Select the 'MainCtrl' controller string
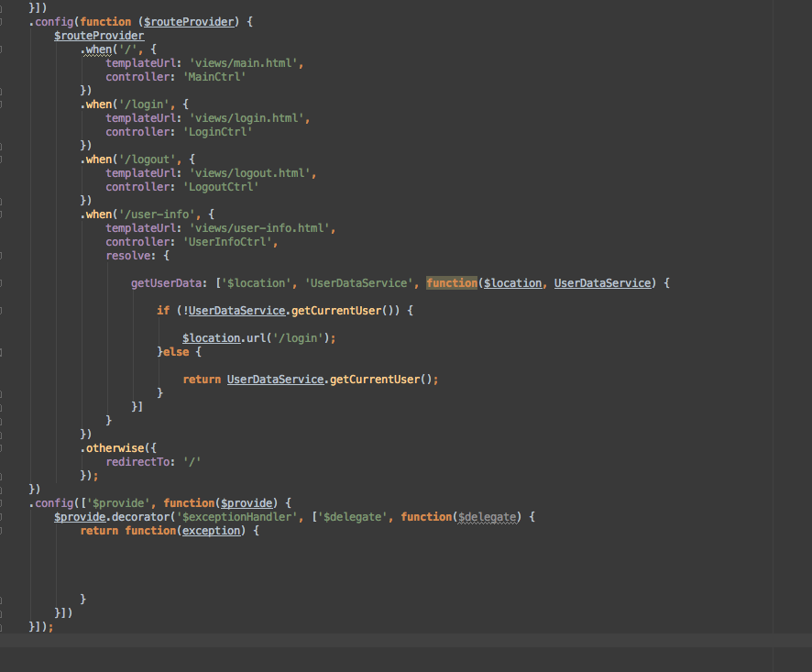Viewport: 812px width, 672px height. tap(215, 76)
